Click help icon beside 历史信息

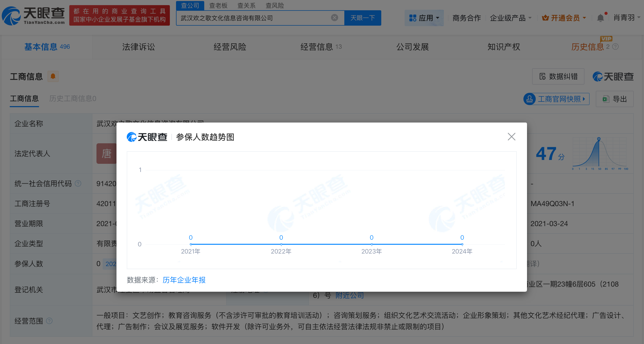(x=616, y=47)
